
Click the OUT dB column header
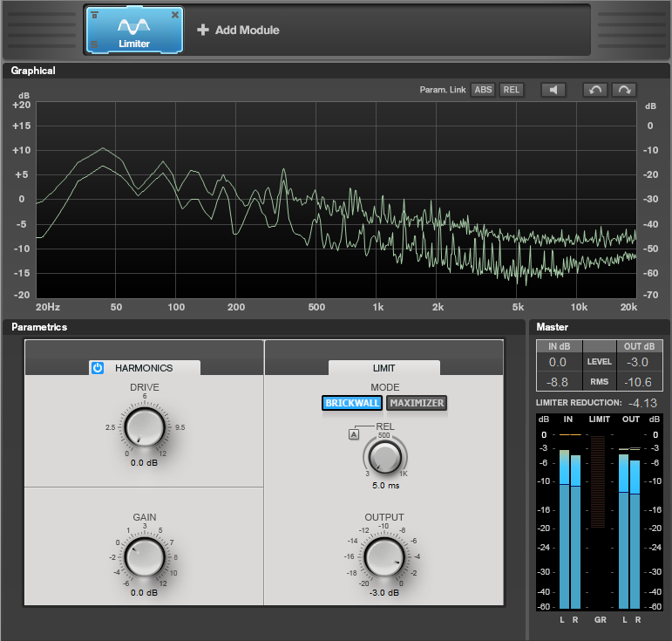click(x=639, y=346)
